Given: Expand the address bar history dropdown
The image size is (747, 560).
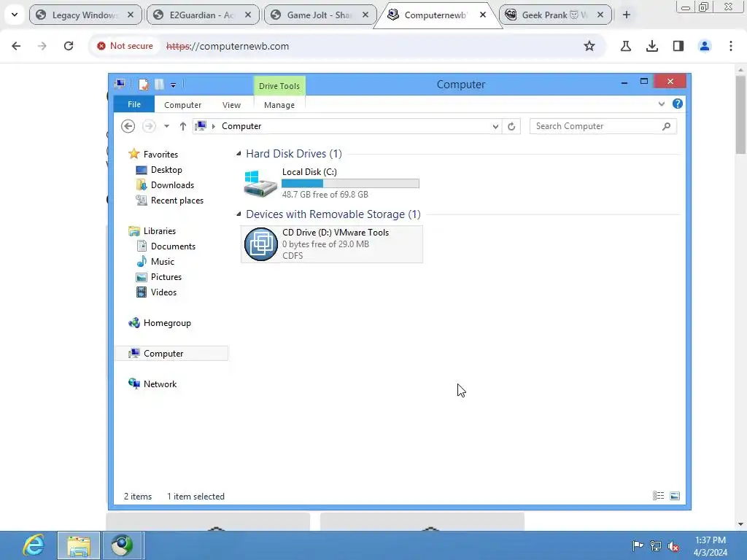Looking at the screenshot, I should (x=495, y=126).
